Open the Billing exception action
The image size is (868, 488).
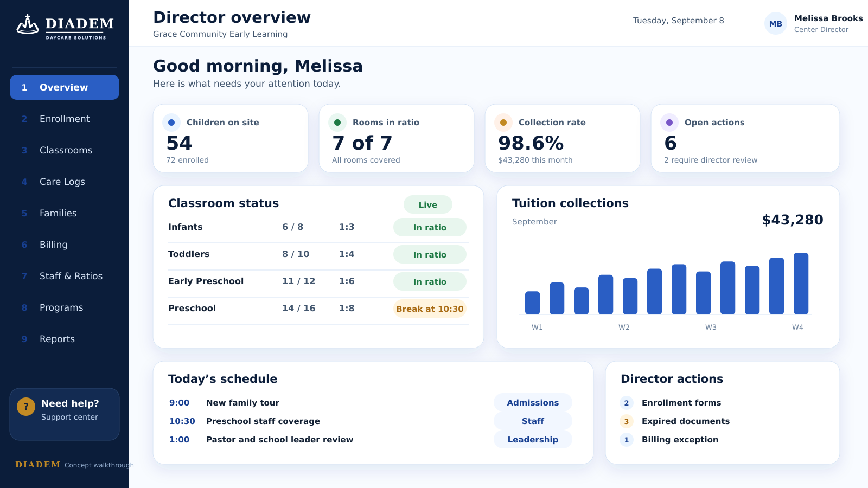point(680,440)
